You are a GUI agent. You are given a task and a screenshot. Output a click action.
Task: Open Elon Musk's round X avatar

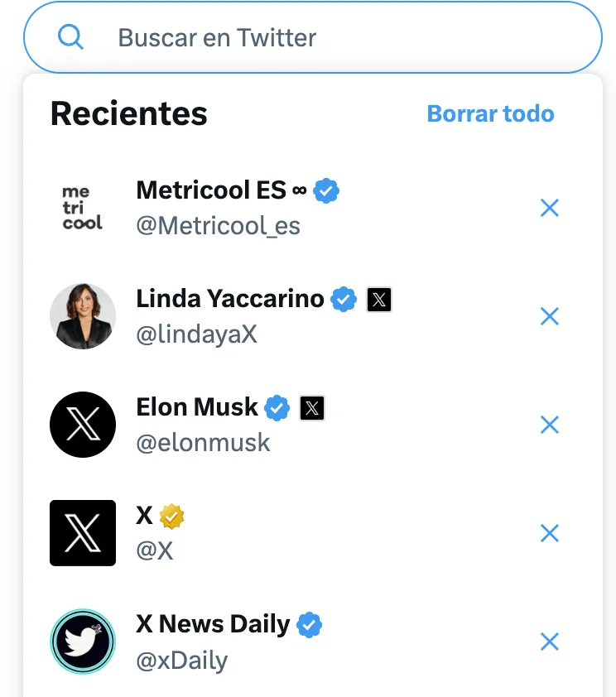[x=83, y=425]
